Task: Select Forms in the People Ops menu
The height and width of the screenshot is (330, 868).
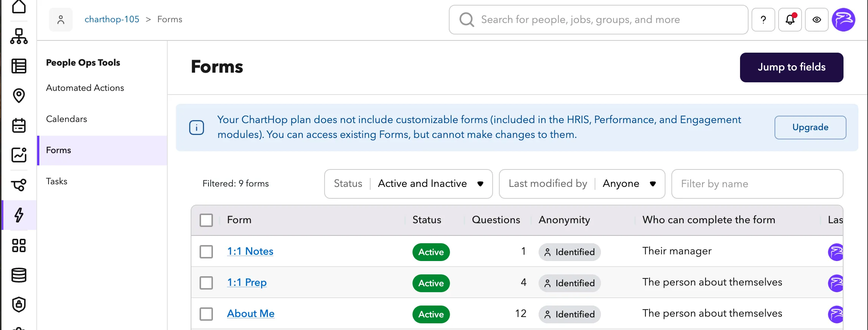Action: (x=102, y=150)
